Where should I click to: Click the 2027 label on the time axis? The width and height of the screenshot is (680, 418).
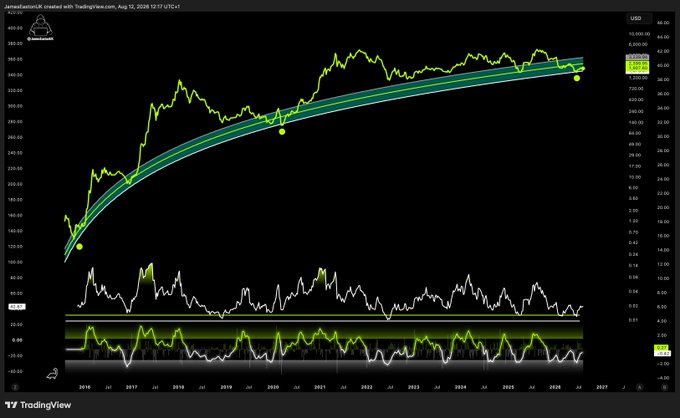point(602,387)
